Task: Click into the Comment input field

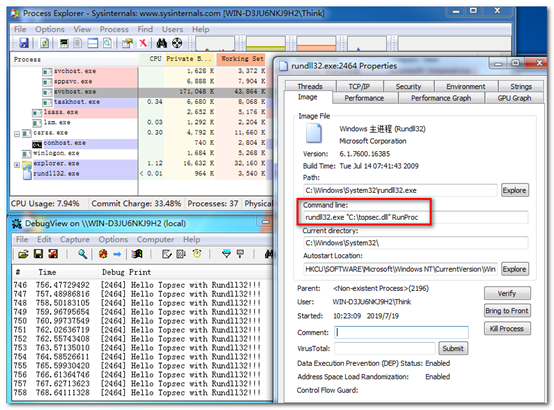Action: (x=401, y=332)
